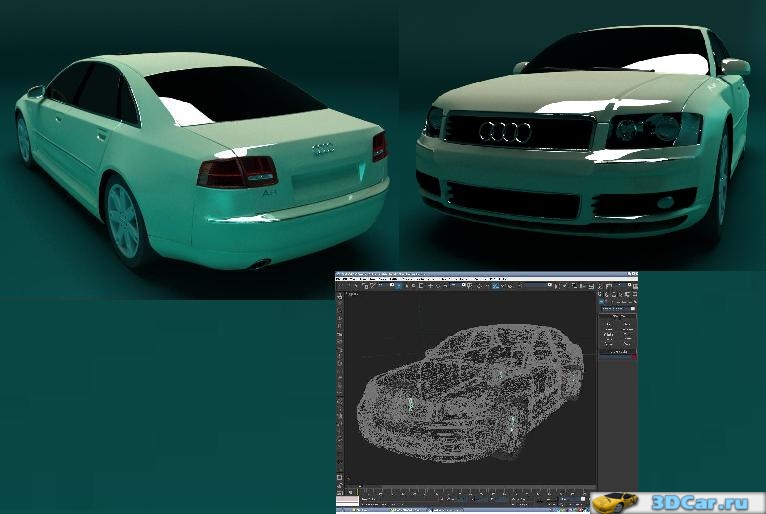The image size is (766, 514).
Task: Click the Perspective viewport label
Action: [x=352, y=294]
